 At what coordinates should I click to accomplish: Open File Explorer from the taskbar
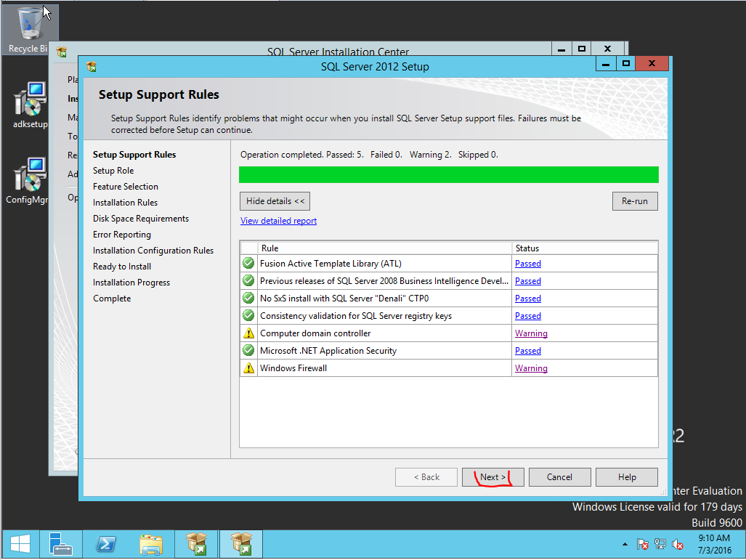tap(151, 544)
